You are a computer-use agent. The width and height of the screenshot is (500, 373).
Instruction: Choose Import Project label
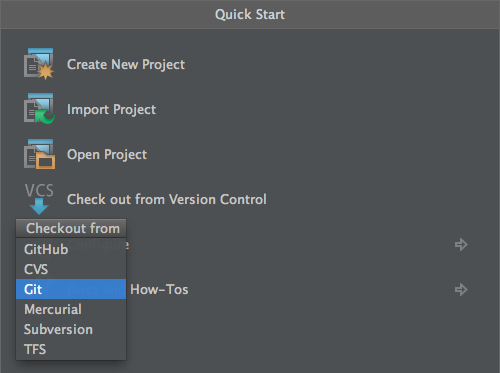pos(111,110)
